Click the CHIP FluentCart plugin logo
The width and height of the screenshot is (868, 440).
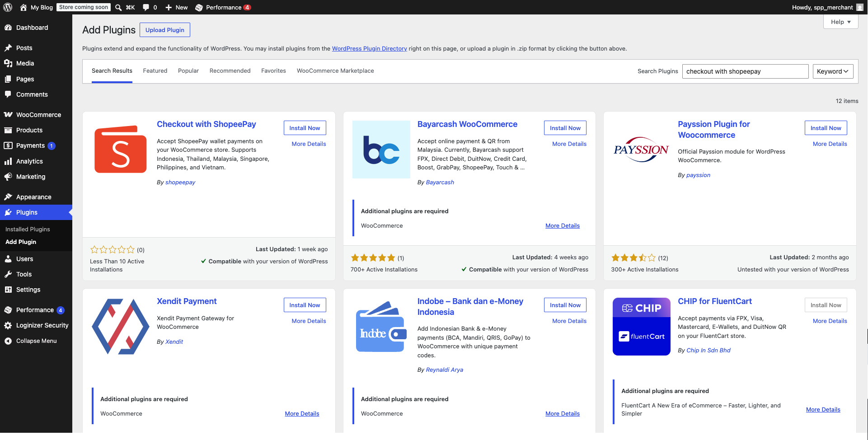(642, 327)
